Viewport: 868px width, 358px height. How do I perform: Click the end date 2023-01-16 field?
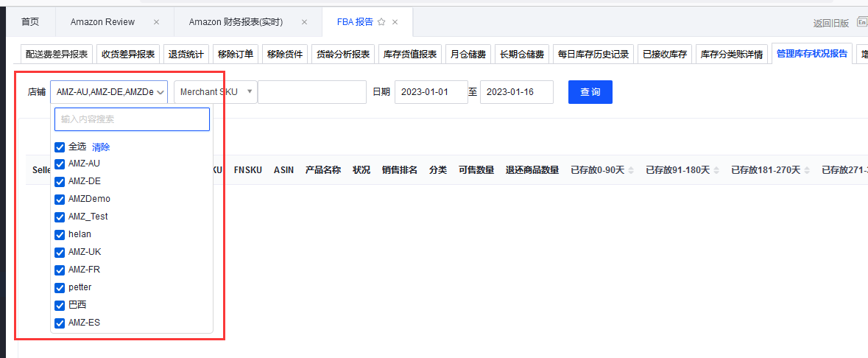click(x=517, y=92)
